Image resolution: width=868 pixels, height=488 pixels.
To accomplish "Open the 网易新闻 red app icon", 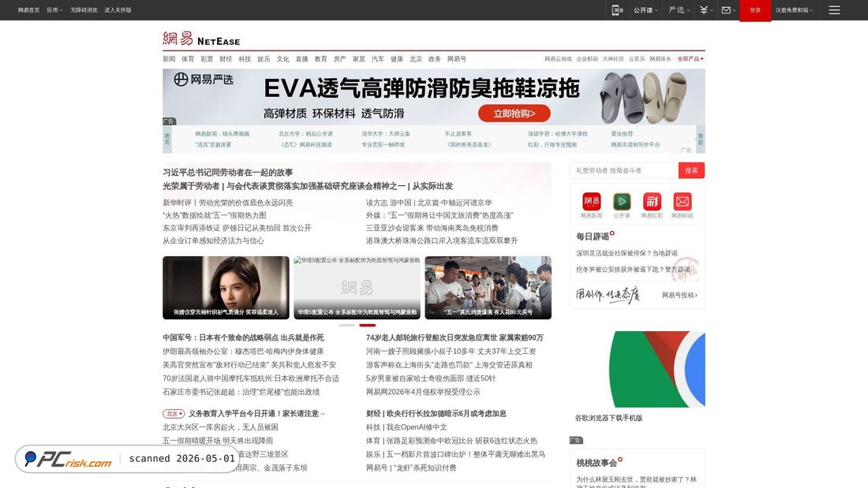I will click(x=591, y=201).
